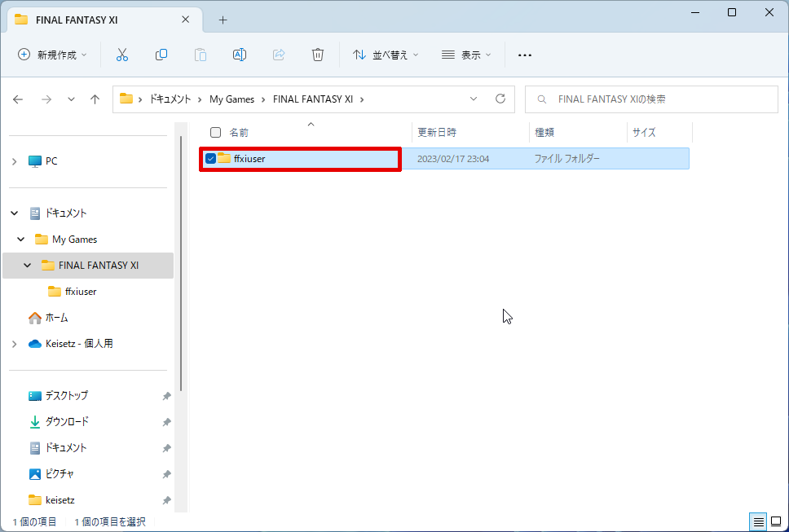
Task: Sort by 種類 column header
Action: pyautogui.click(x=578, y=132)
